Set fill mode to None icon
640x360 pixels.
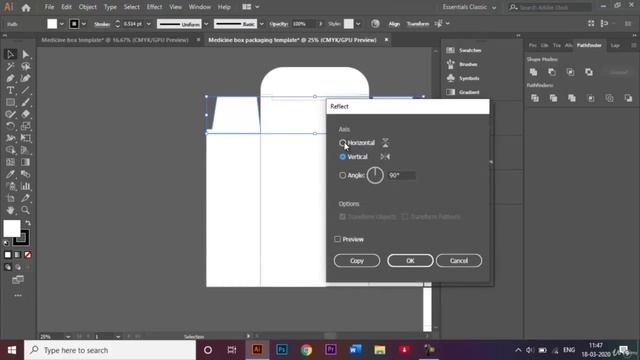[x=27, y=255]
